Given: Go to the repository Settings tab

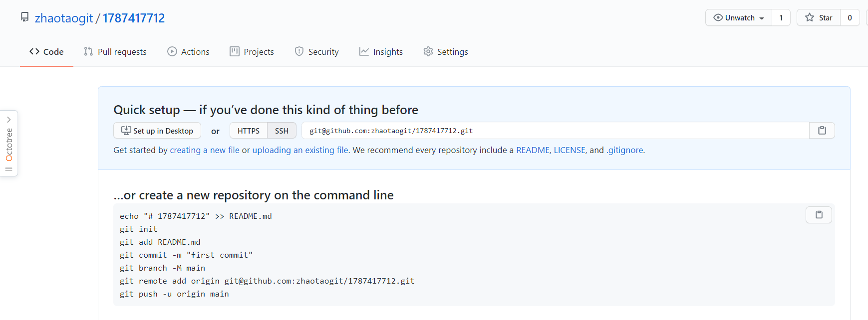Looking at the screenshot, I should (x=445, y=52).
